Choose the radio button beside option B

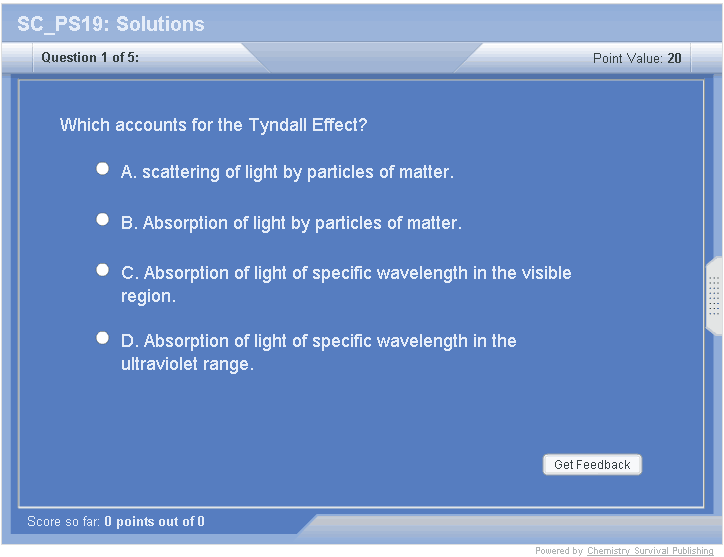[102, 219]
